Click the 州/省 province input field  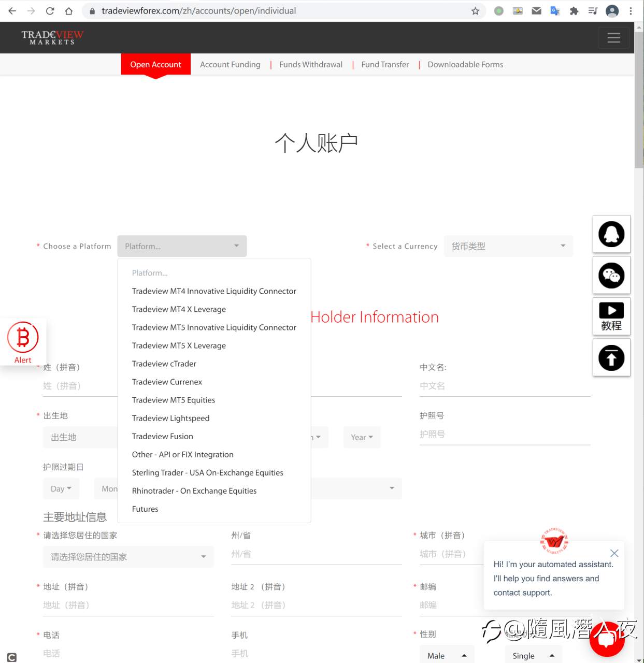(317, 554)
